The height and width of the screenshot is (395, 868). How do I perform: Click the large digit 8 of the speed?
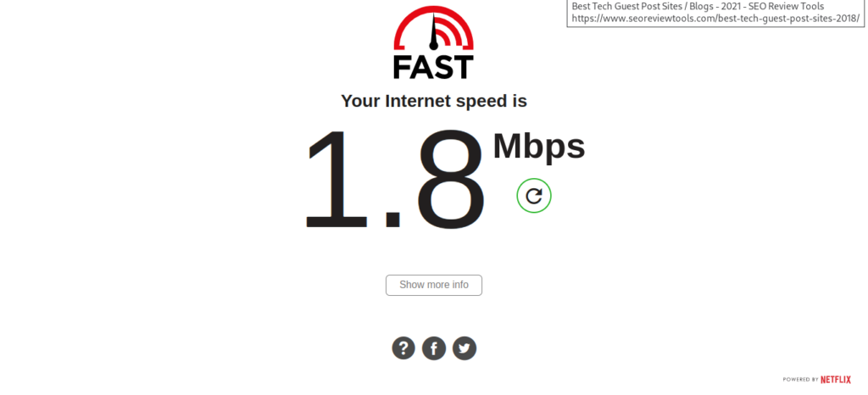451,180
